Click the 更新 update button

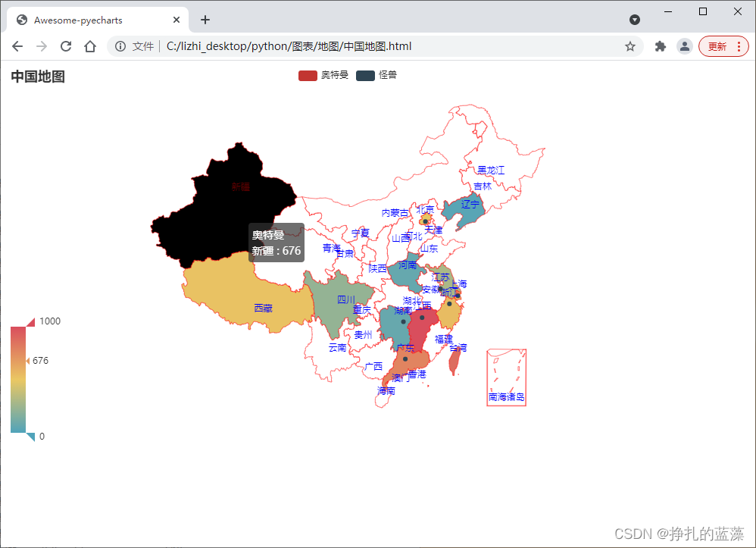point(723,46)
